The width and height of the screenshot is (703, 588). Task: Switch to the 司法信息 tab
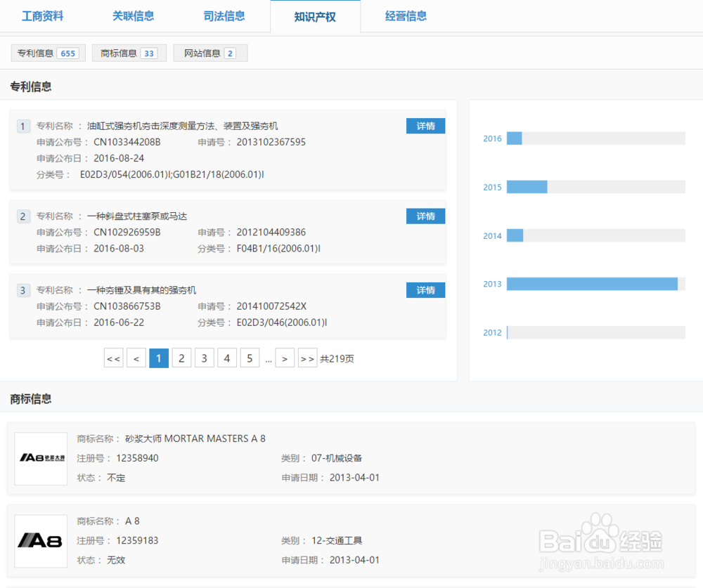[x=224, y=15]
